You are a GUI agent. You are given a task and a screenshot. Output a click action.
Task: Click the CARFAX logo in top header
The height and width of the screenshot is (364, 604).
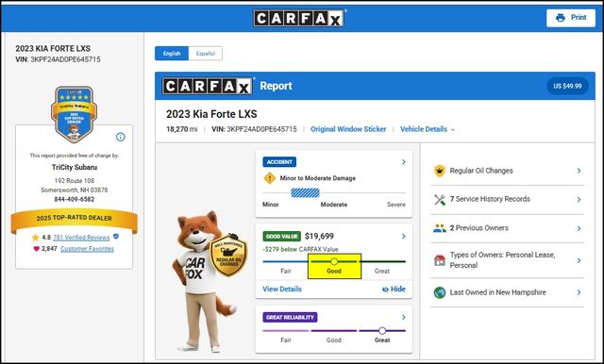point(299,18)
